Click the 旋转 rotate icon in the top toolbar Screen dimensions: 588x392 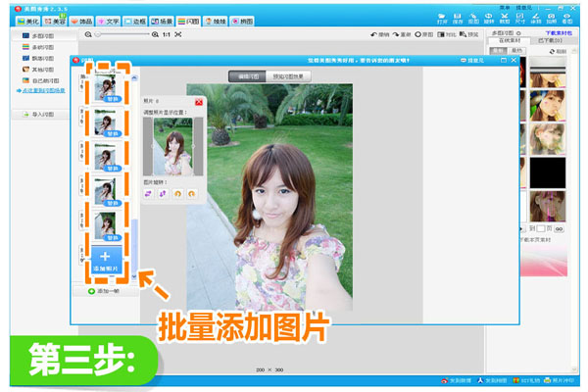tap(489, 19)
